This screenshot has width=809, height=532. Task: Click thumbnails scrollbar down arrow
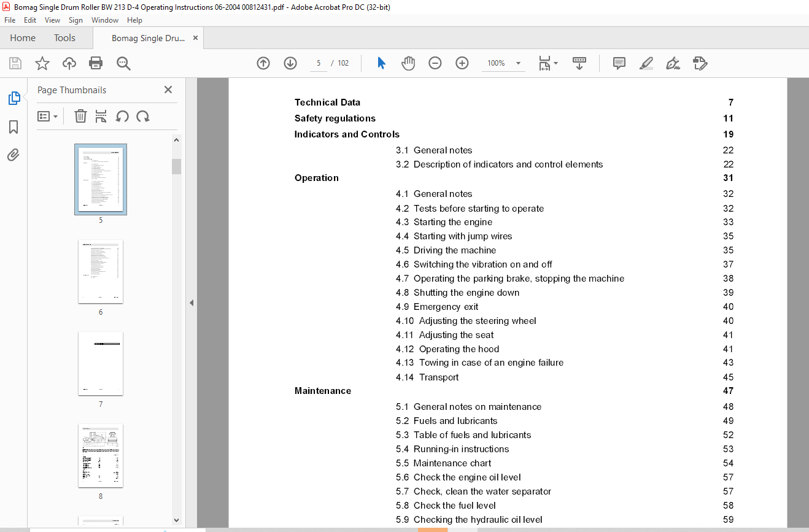pos(177,520)
